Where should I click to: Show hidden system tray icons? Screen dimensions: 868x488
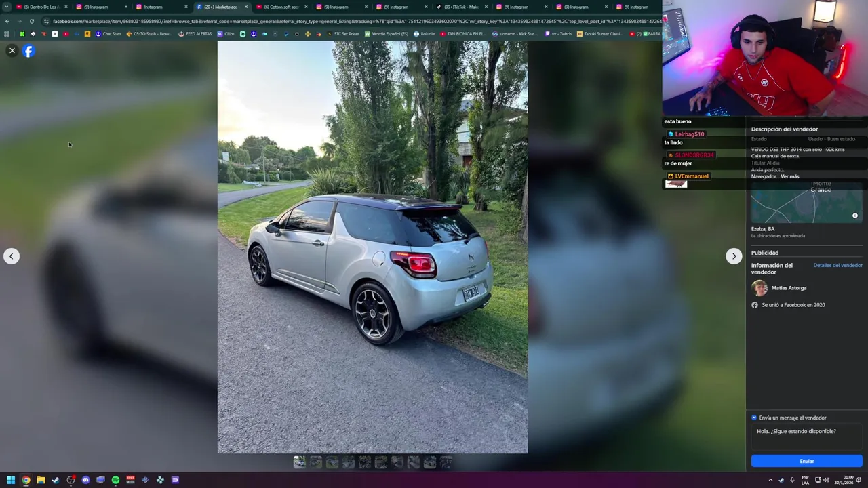coord(770,480)
